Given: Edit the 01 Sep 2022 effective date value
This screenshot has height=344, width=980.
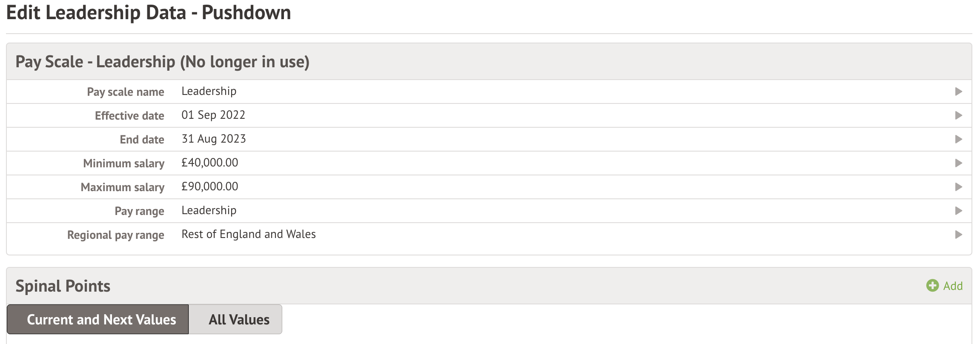Looking at the screenshot, I should pyautogui.click(x=213, y=115).
